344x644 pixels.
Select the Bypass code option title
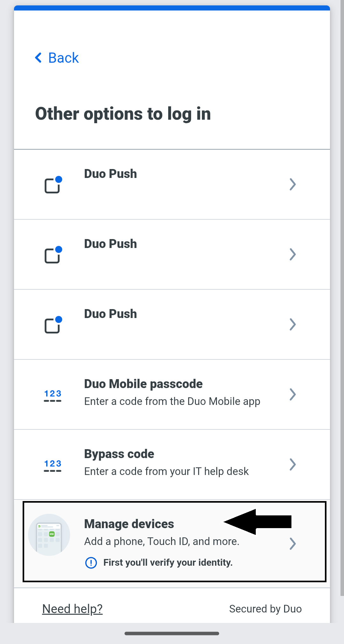pyautogui.click(x=119, y=454)
